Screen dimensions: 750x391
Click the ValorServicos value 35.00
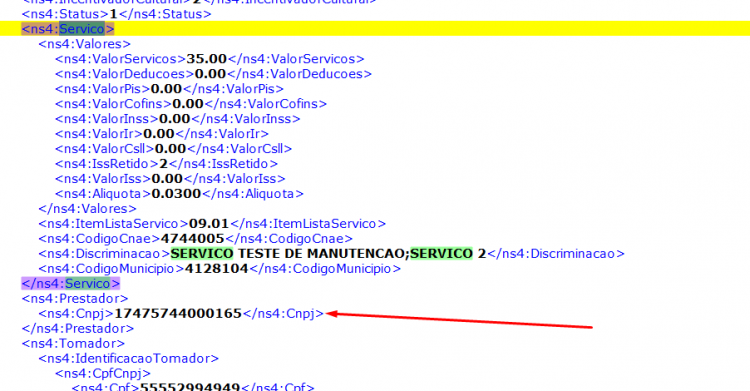click(207, 59)
